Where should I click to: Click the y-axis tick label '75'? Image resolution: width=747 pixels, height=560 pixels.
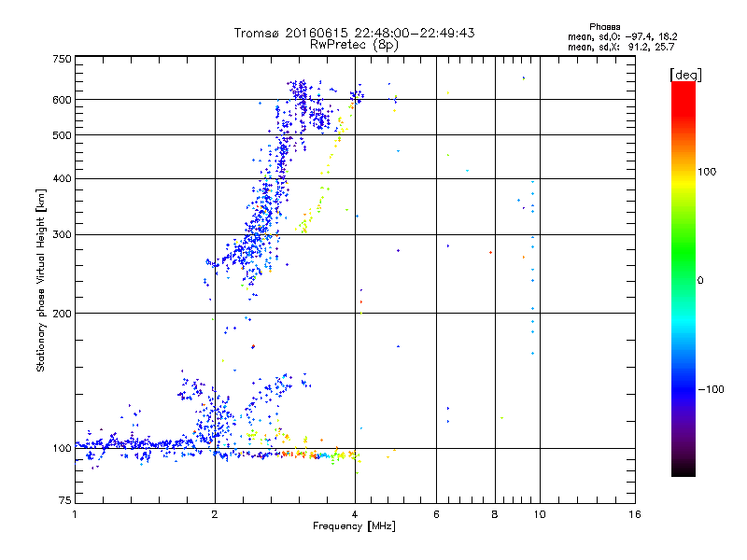[x=65, y=500]
